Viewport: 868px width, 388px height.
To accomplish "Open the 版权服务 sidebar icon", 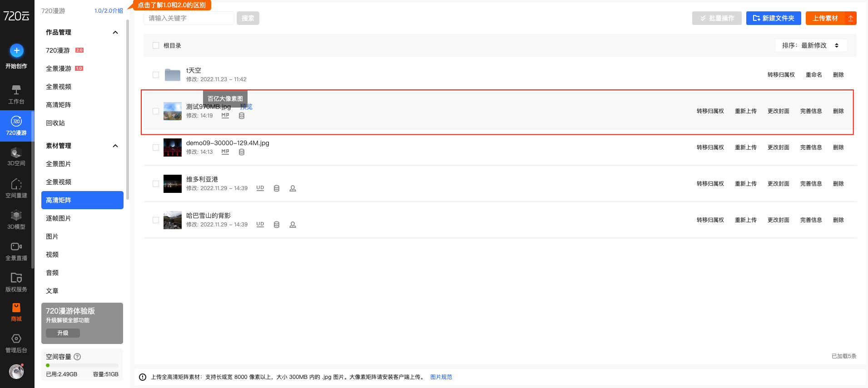I will [16, 278].
